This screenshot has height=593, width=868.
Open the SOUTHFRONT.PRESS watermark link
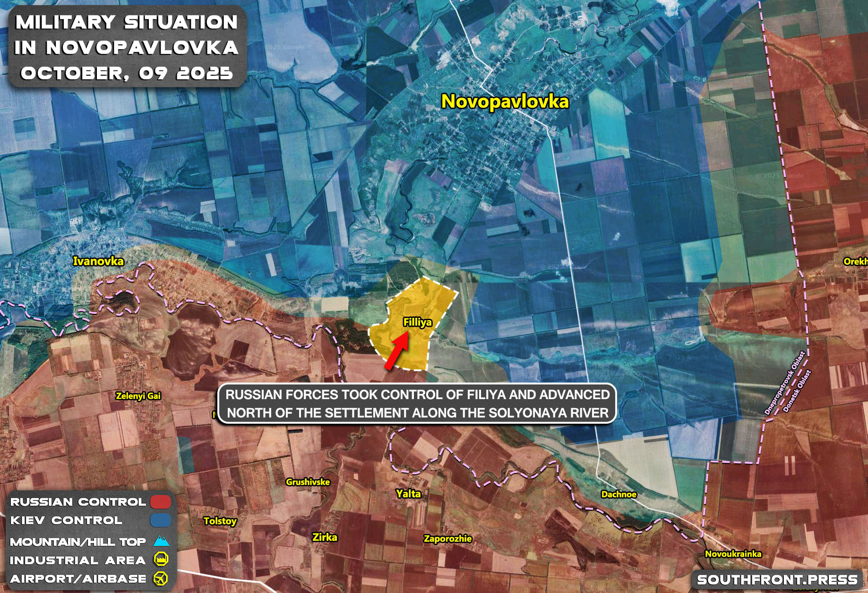777,579
